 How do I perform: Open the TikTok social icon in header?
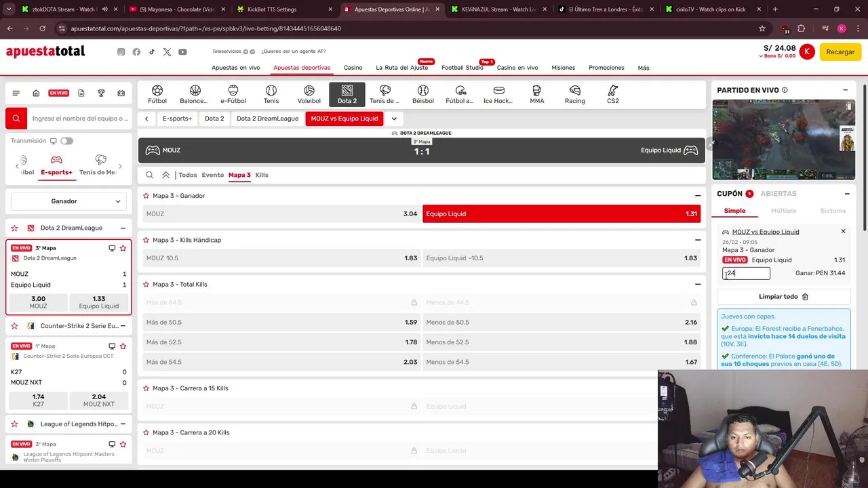(152, 52)
